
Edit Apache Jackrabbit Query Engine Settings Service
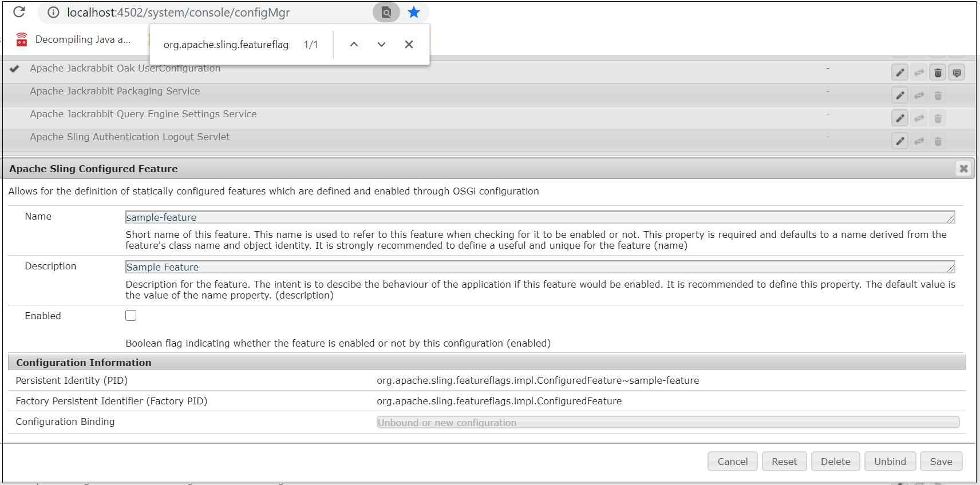click(x=900, y=118)
